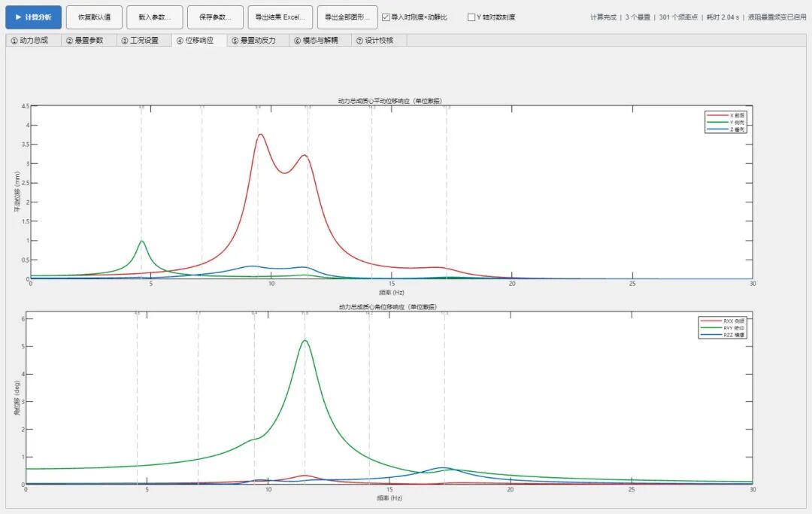
Task: Switch to the ① 动力总成 tab
Action: coord(34,41)
